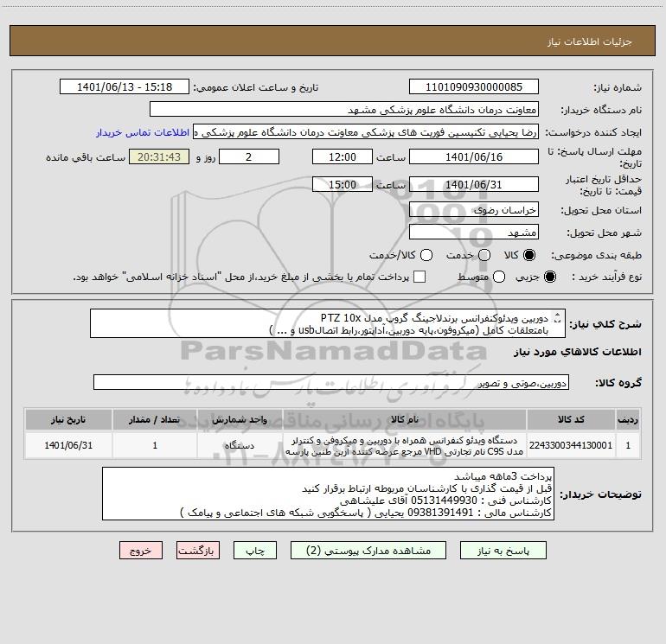Click the video conference device name cell
This screenshot has width=666, height=644.
pos(405,446)
